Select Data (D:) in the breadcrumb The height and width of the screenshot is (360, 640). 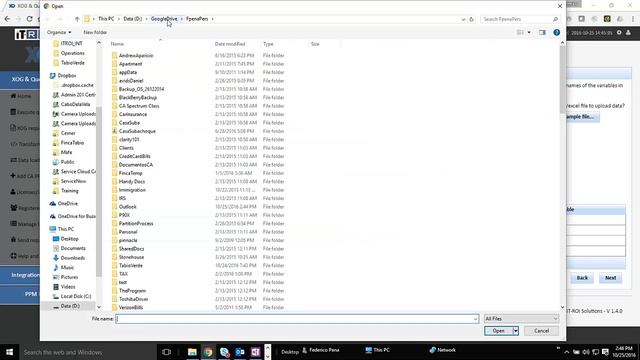click(133, 19)
